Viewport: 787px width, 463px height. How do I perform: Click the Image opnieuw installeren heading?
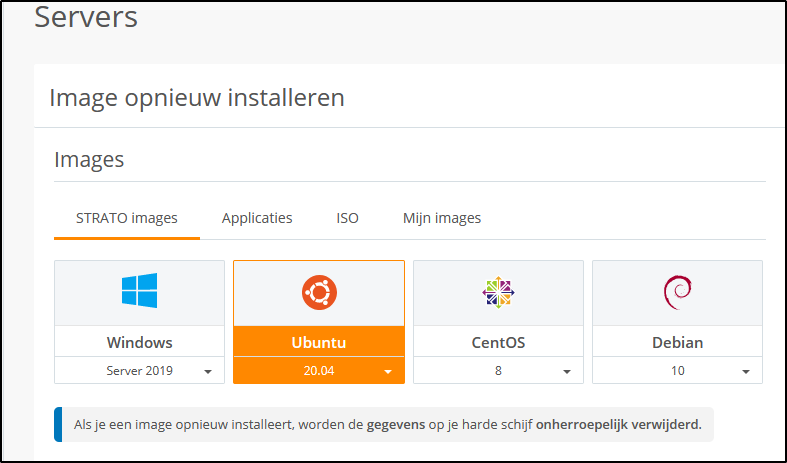pyautogui.click(x=197, y=98)
